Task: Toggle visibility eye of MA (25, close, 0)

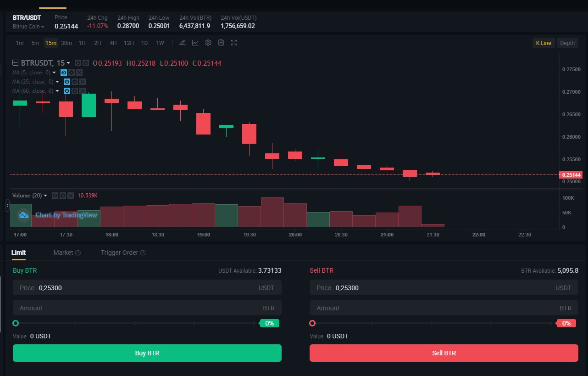Action: 67,82
